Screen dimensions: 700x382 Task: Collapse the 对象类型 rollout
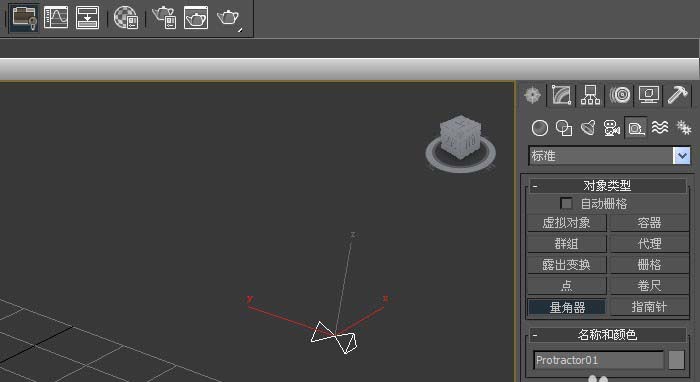pyautogui.click(x=608, y=186)
